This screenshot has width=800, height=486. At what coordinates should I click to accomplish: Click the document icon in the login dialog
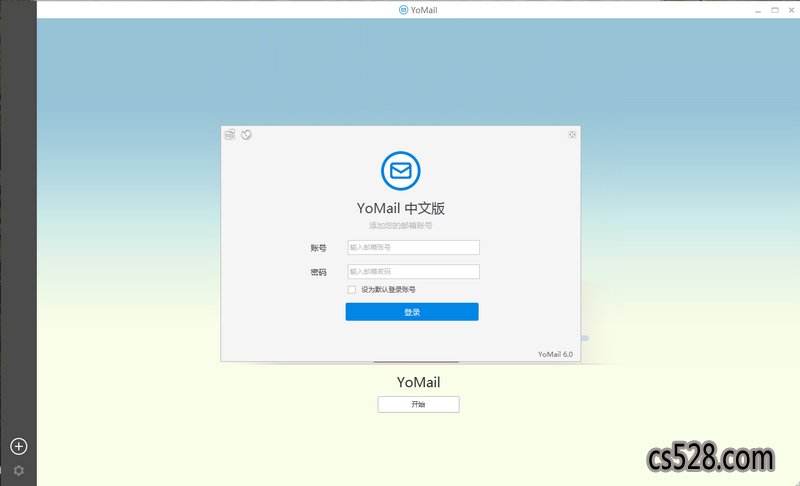tap(230, 134)
